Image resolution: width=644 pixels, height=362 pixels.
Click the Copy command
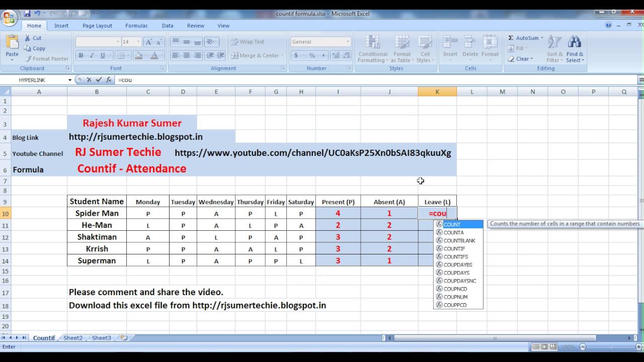(35, 48)
